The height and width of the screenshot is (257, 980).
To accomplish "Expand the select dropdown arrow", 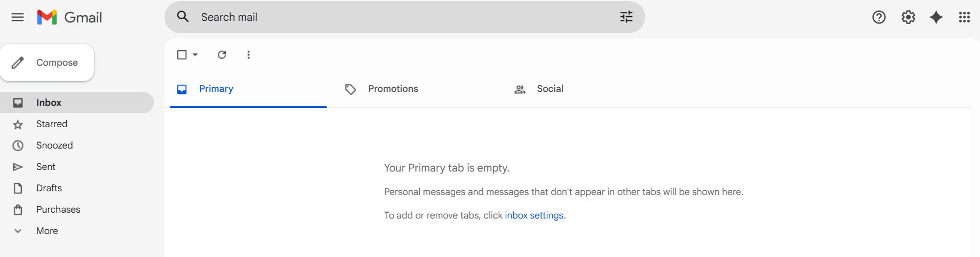I will click(195, 54).
